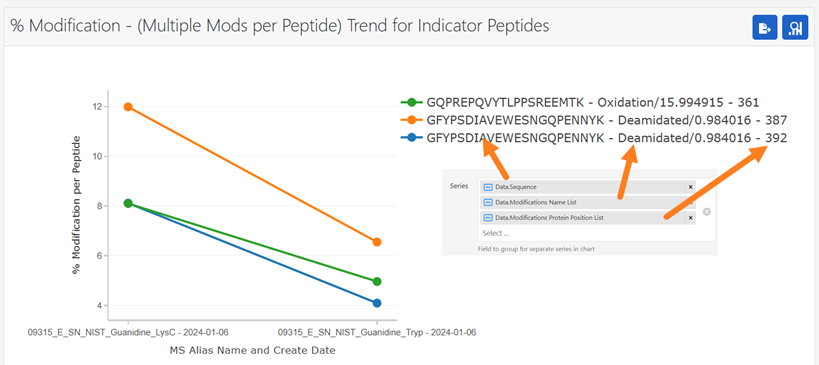Click the green data point for Guanidine_Tryp

pyautogui.click(x=377, y=281)
